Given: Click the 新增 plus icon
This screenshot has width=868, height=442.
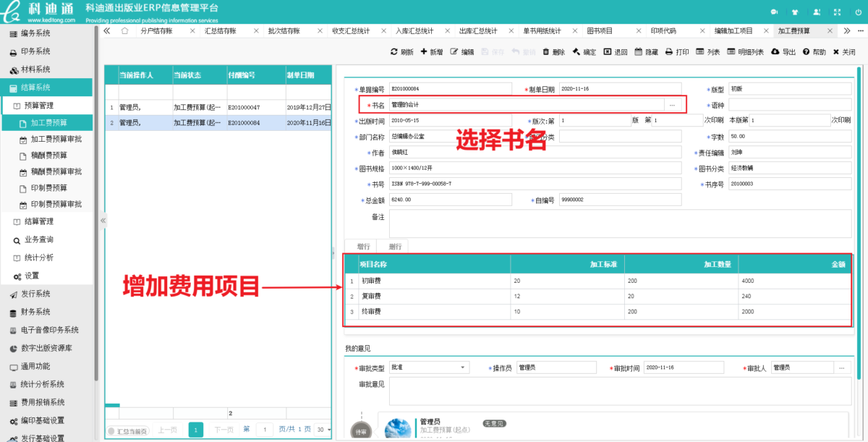Looking at the screenshot, I should pos(424,52).
